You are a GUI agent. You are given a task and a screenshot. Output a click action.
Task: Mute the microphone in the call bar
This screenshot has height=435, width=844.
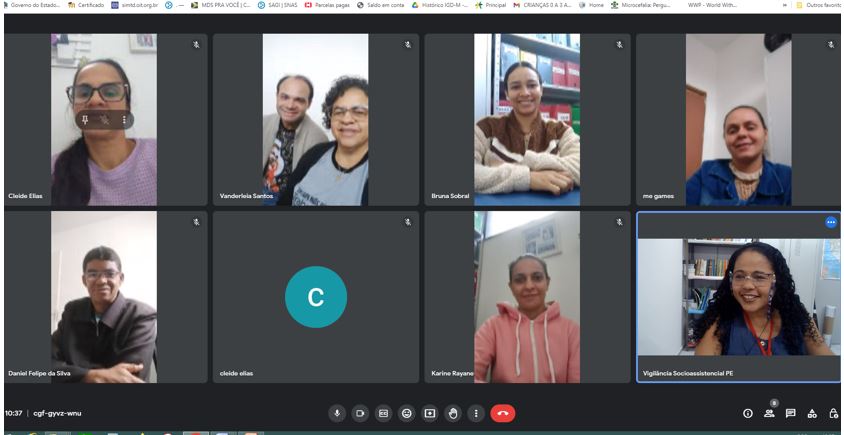337,413
